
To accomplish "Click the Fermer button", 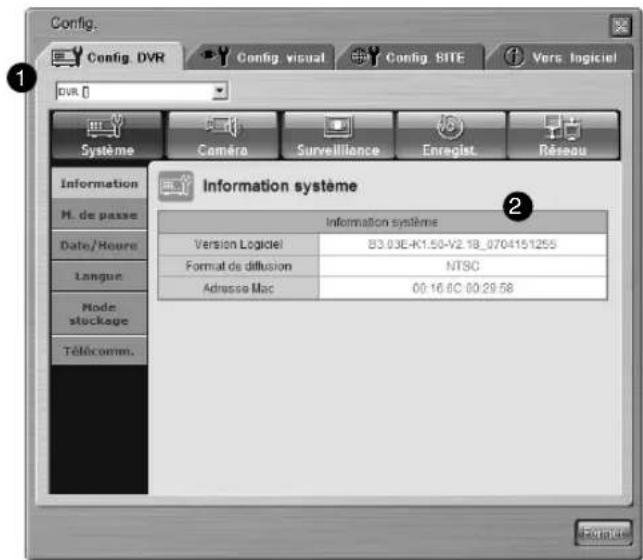I will point(602,533).
